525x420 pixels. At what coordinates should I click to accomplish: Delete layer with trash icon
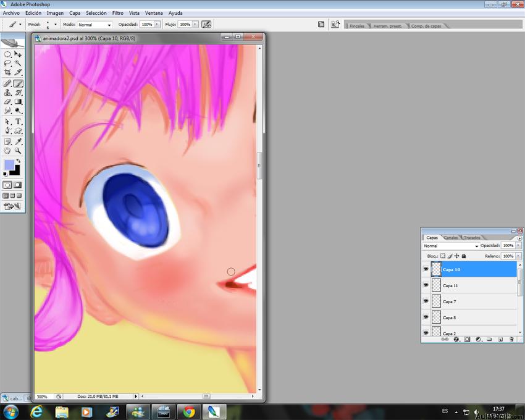pyautogui.click(x=511, y=339)
